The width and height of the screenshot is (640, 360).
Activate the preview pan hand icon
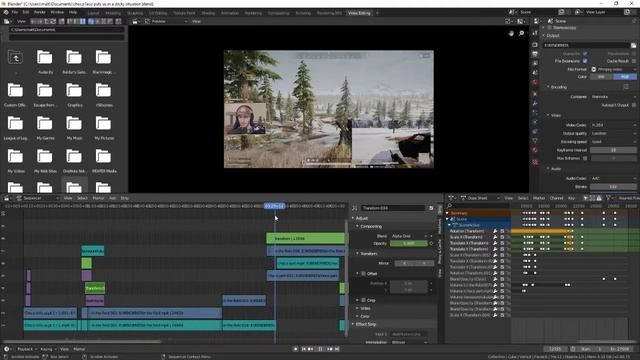pos(511,33)
